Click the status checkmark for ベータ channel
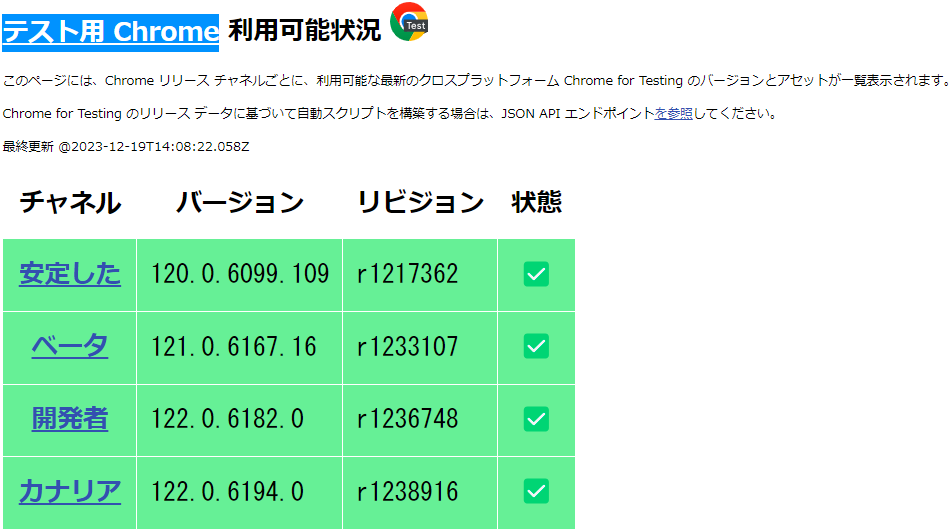The width and height of the screenshot is (951, 531). [537, 346]
